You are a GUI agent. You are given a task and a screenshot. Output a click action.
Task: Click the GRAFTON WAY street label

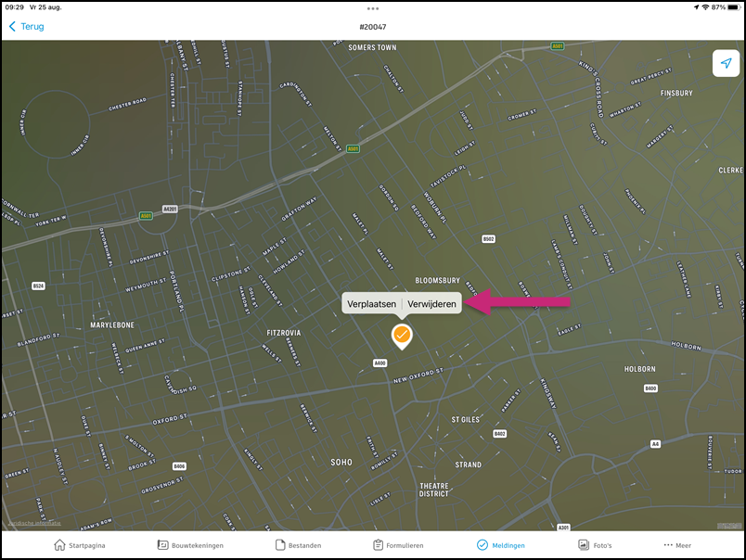299,210
